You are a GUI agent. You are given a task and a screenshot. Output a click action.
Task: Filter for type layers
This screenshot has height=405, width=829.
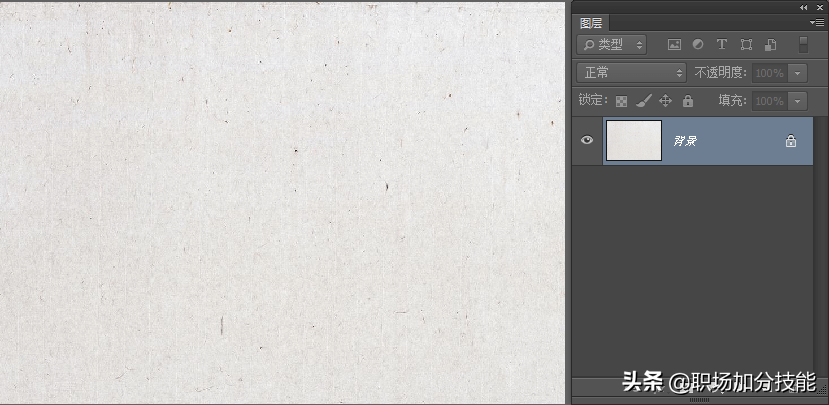(x=722, y=45)
